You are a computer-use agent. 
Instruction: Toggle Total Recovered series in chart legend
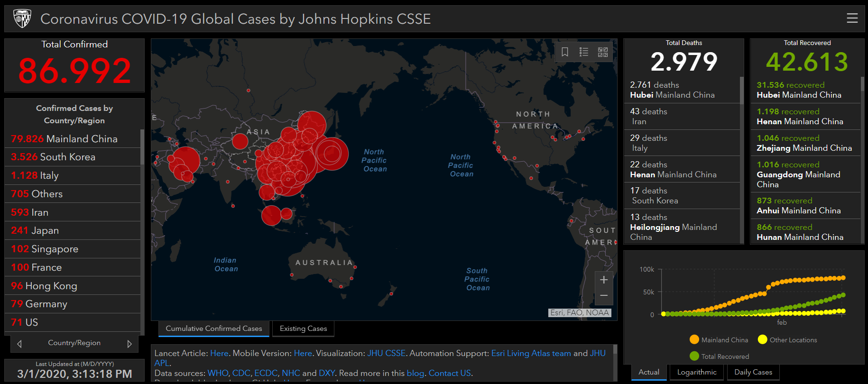(720, 356)
